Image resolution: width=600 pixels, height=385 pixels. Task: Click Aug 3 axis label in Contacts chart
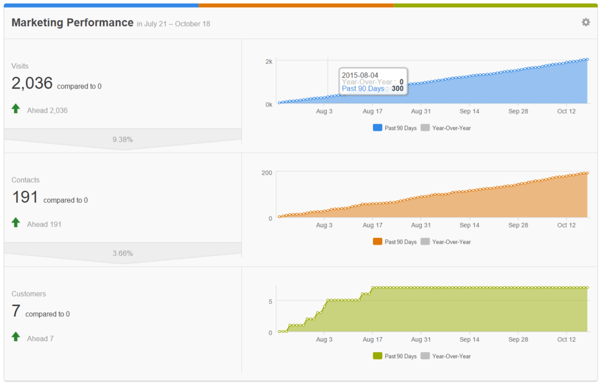324,225
